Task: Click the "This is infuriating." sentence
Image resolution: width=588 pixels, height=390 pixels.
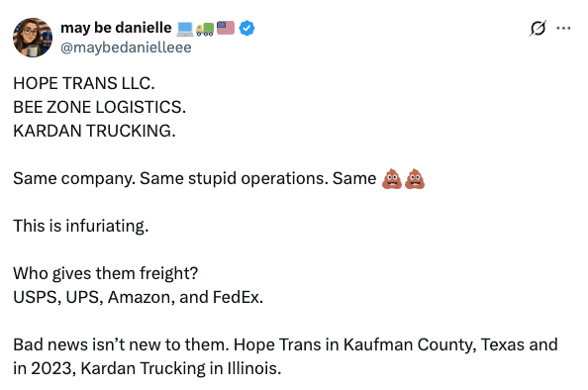Action: [x=81, y=226]
